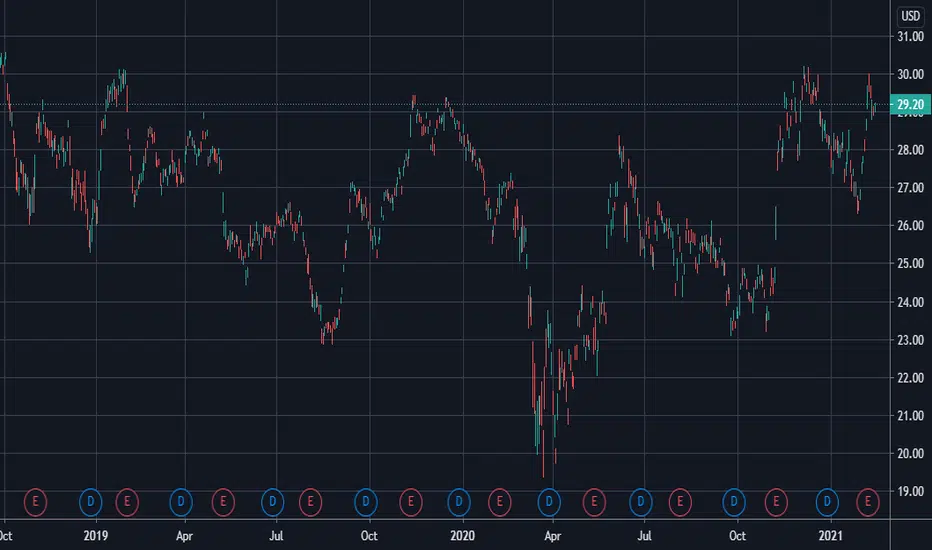932x550 pixels.
Task: Click the 2021 label on the time axis
Action: [830, 536]
